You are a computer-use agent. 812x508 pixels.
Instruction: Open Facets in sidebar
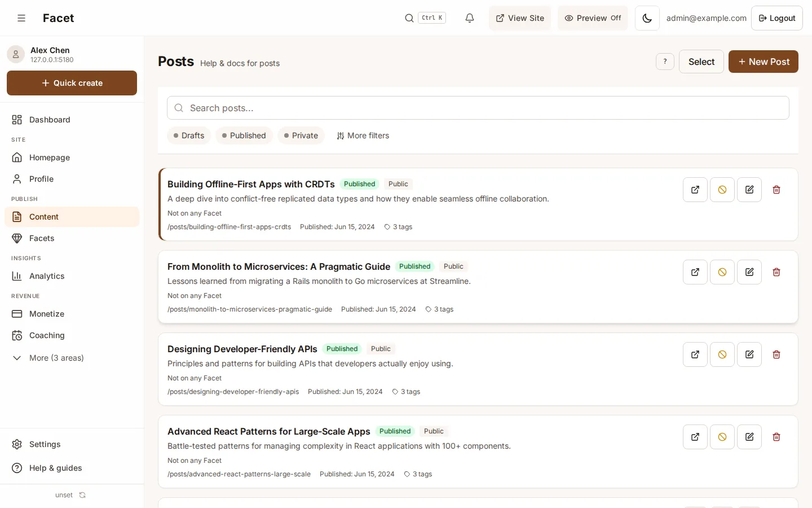72,238
